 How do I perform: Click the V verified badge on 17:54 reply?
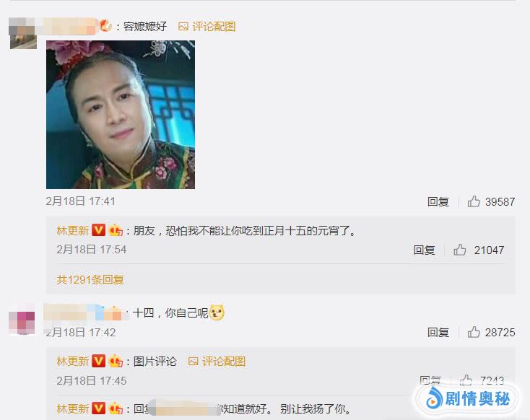[99, 230]
